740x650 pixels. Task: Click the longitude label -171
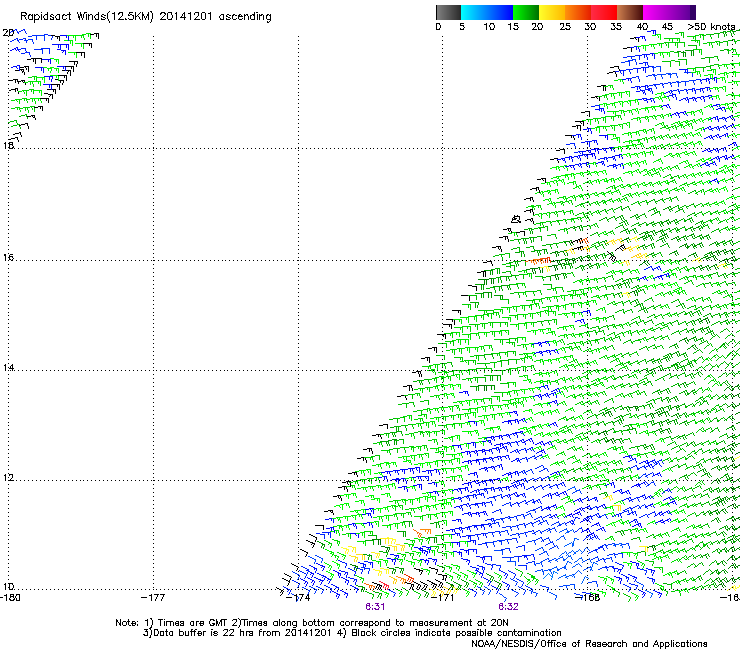(443, 597)
